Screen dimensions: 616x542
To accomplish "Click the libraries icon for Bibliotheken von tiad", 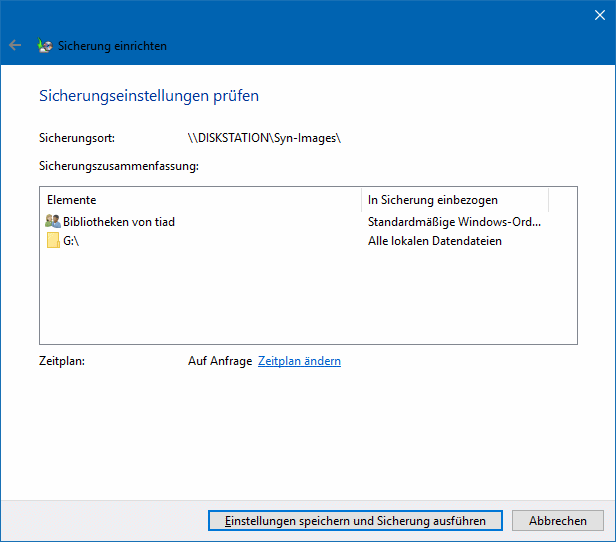I will 53,222.
